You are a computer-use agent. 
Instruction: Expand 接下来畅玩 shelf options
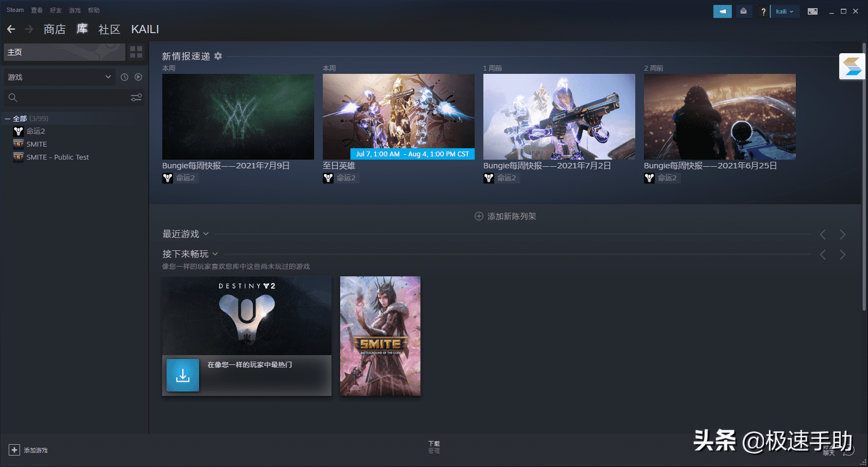215,254
